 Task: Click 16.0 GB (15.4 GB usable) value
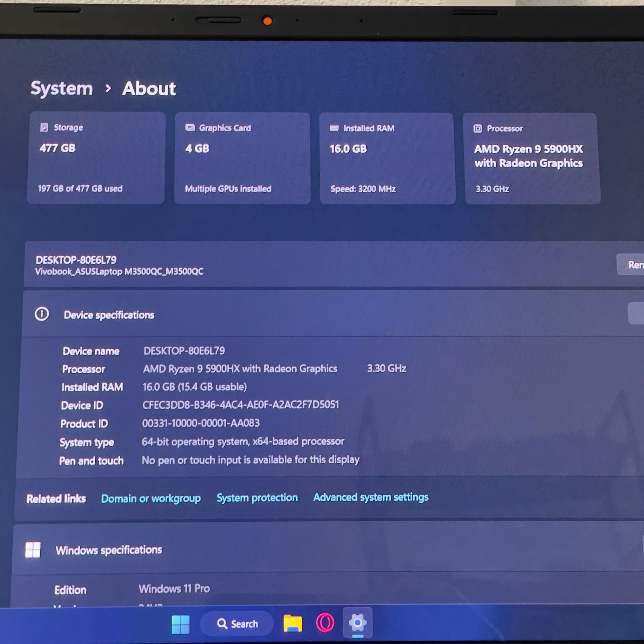click(195, 387)
